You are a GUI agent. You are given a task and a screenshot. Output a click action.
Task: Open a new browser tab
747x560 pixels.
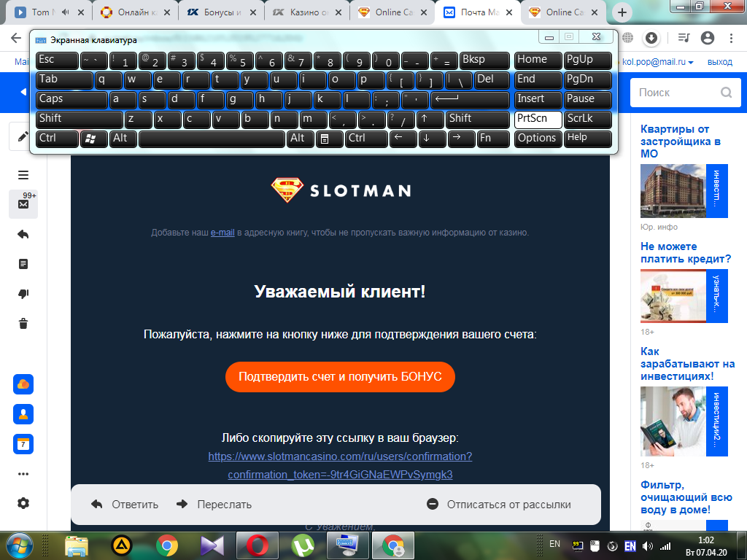click(622, 12)
